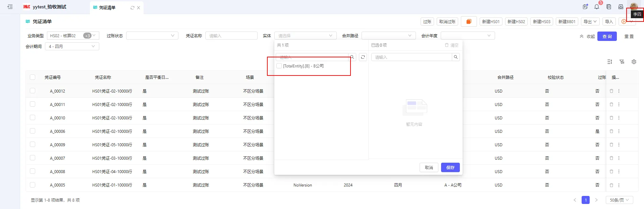The width and height of the screenshot is (644, 209).
Task: Select the checkbox for row A_00011
Action: tap(33, 104)
